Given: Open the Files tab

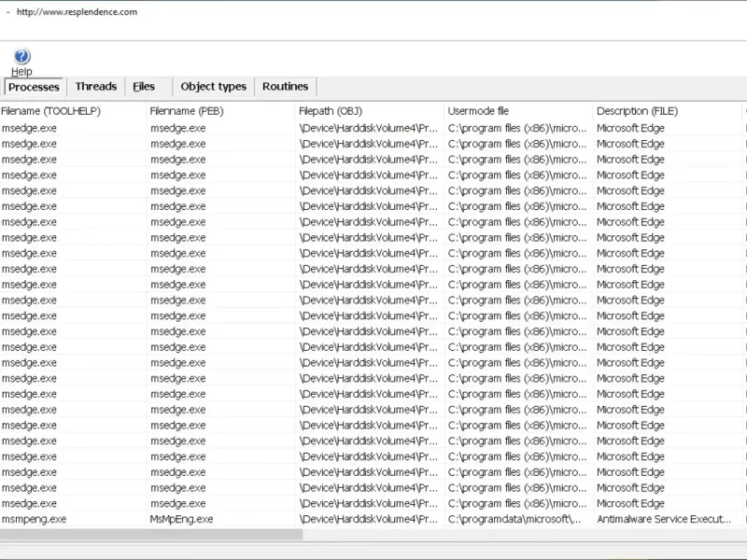Looking at the screenshot, I should pos(144,87).
